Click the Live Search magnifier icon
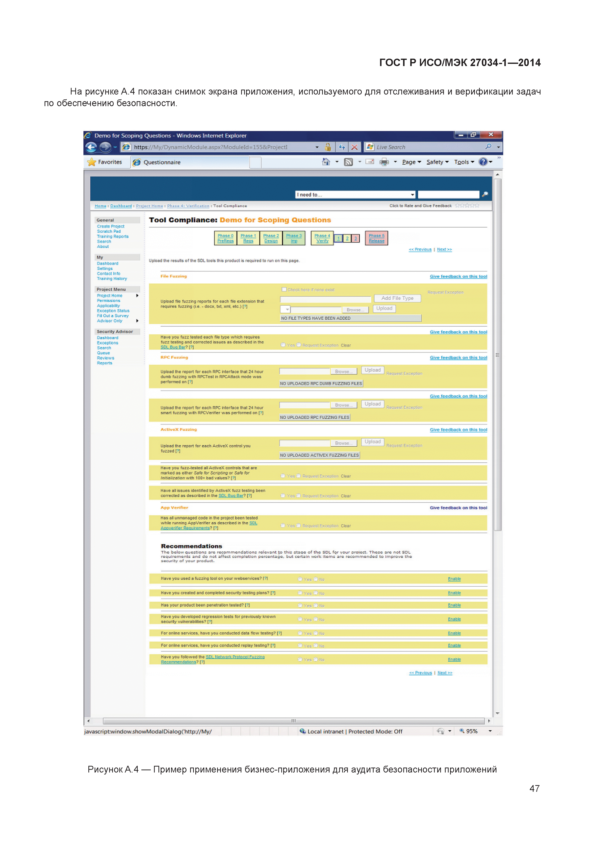This screenshot has height=868, width=614. 488,147
